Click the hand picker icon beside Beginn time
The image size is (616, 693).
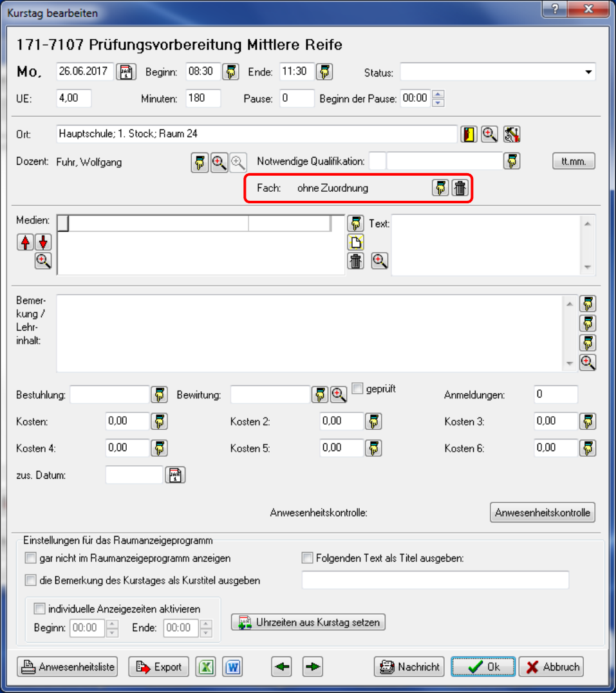[x=231, y=71]
